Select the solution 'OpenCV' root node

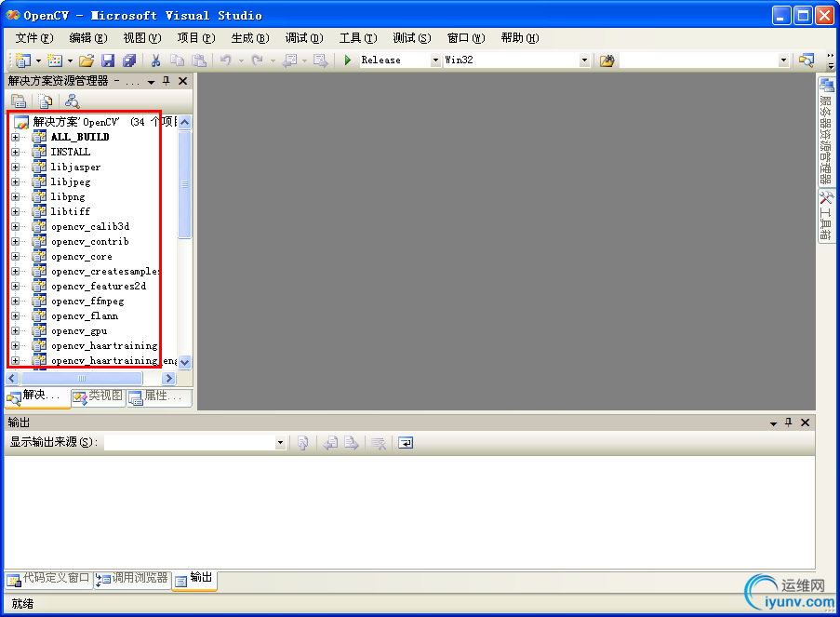(94, 122)
